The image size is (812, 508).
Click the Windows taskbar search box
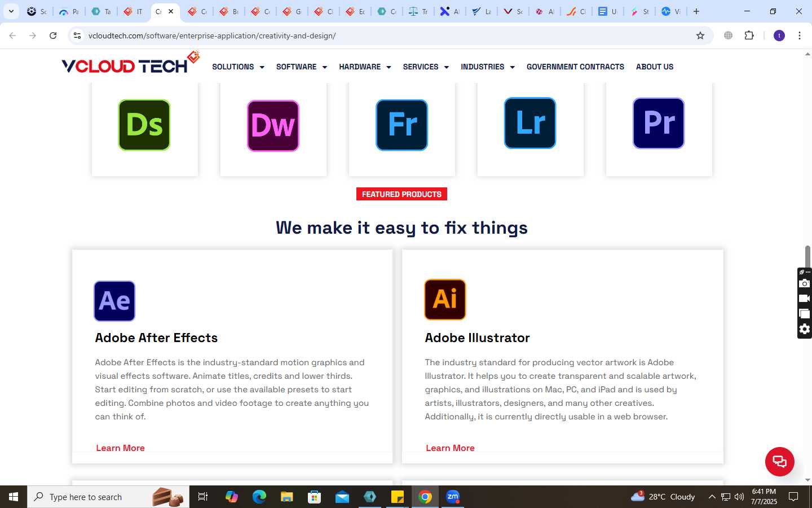108,497
